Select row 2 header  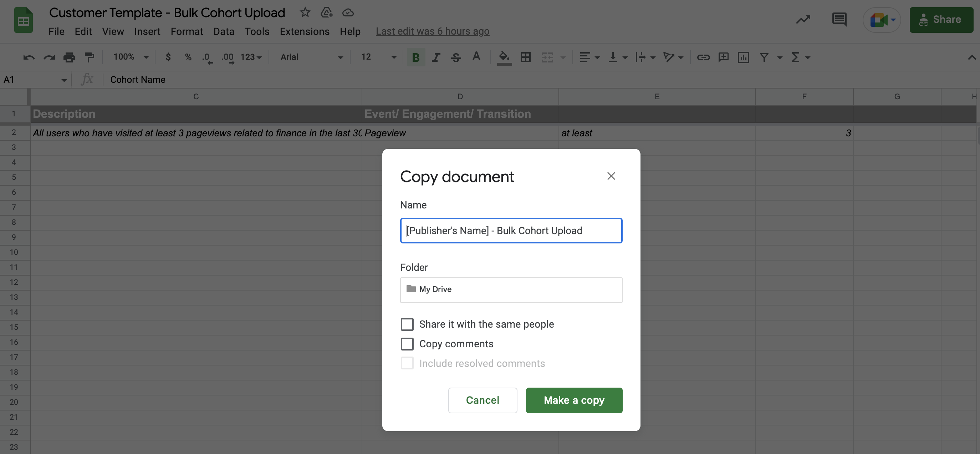point(14,132)
